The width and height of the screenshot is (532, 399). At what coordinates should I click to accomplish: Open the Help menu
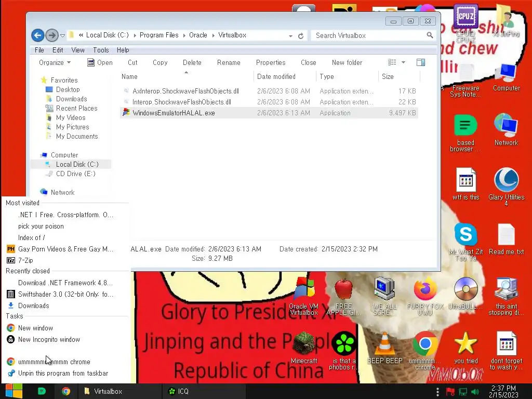[x=123, y=50]
